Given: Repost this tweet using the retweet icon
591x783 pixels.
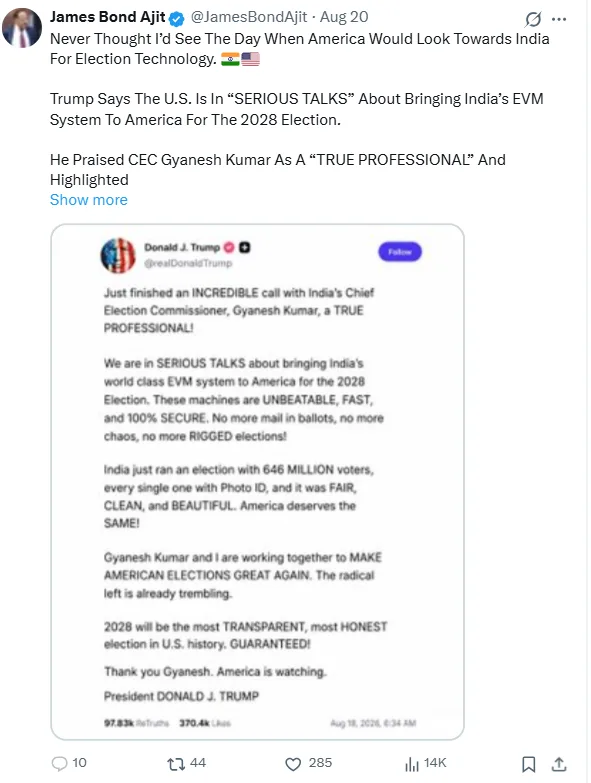Looking at the screenshot, I should pyautogui.click(x=175, y=764).
